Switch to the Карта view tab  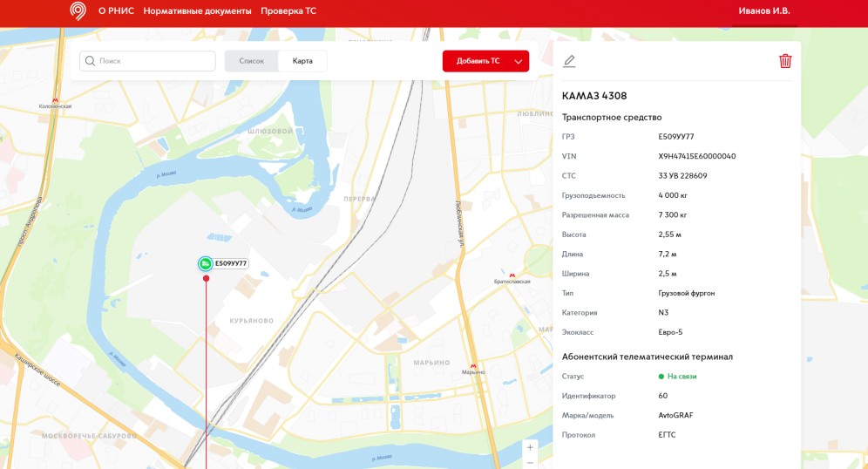(302, 61)
